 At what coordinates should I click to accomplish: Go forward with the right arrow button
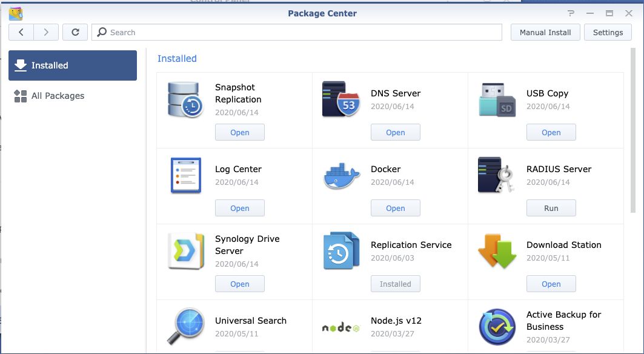click(46, 32)
